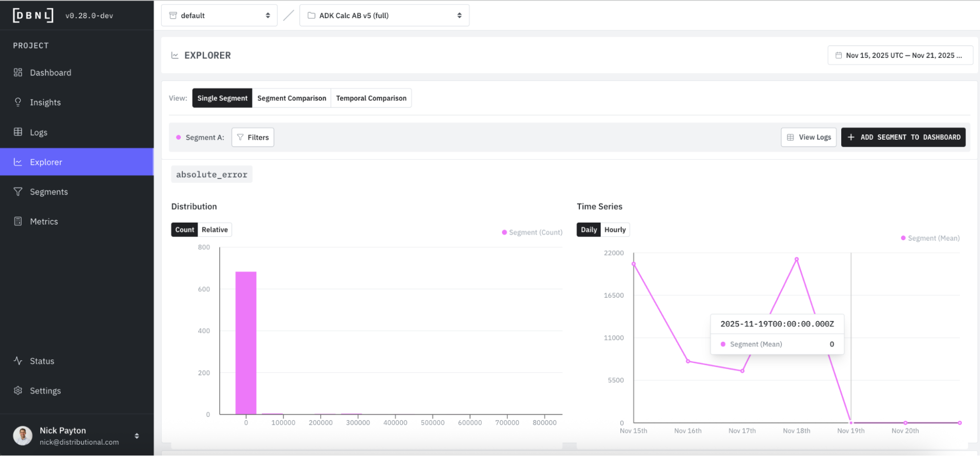Click the Insights lightbulb icon
Viewport: 980px width, 456px height.
pyautogui.click(x=18, y=102)
